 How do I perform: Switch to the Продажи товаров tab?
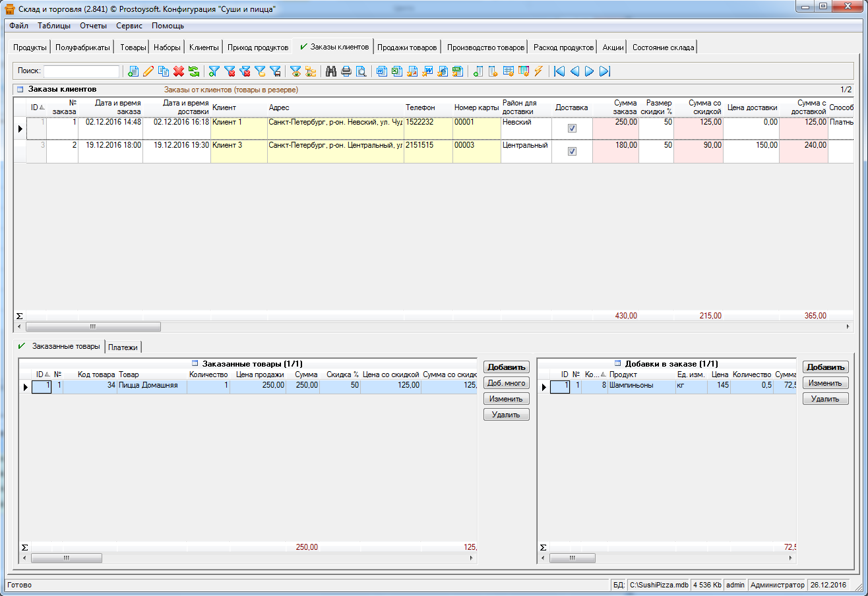coord(406,47)
